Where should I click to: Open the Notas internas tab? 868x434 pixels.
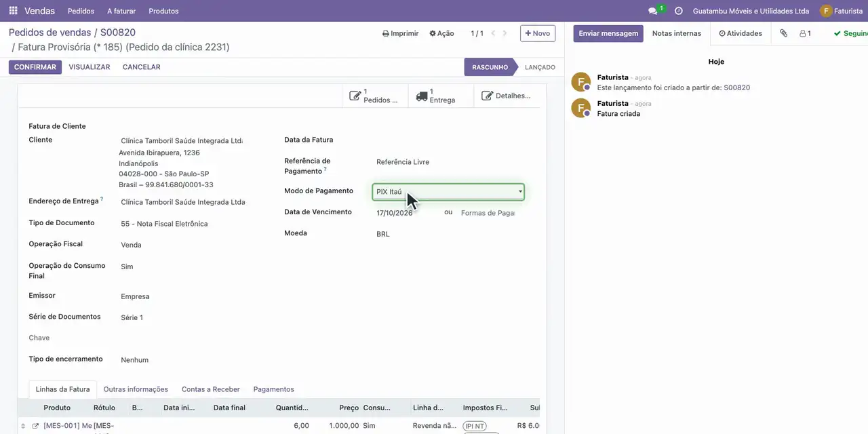tap(677, 33)
